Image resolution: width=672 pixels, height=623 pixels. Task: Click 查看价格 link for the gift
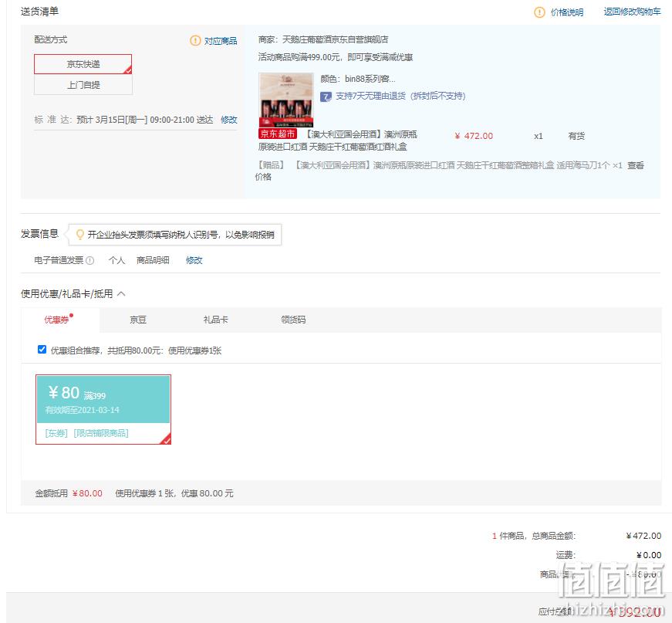point(636,165)
